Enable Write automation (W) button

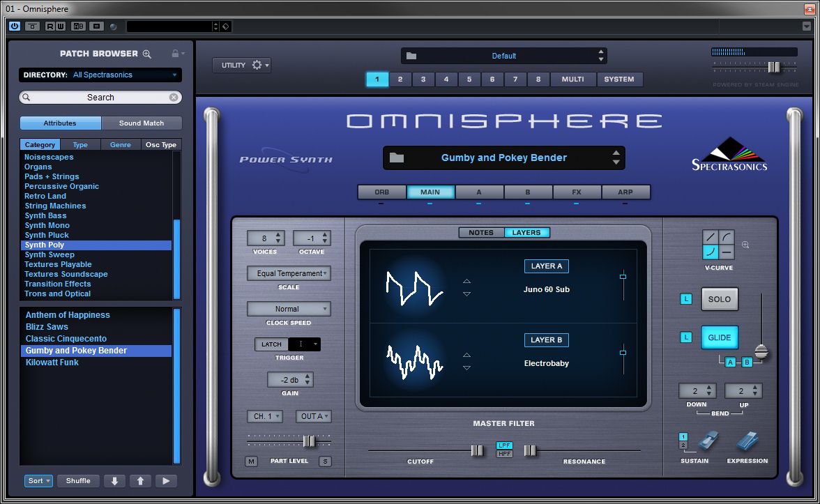[60, 26]
